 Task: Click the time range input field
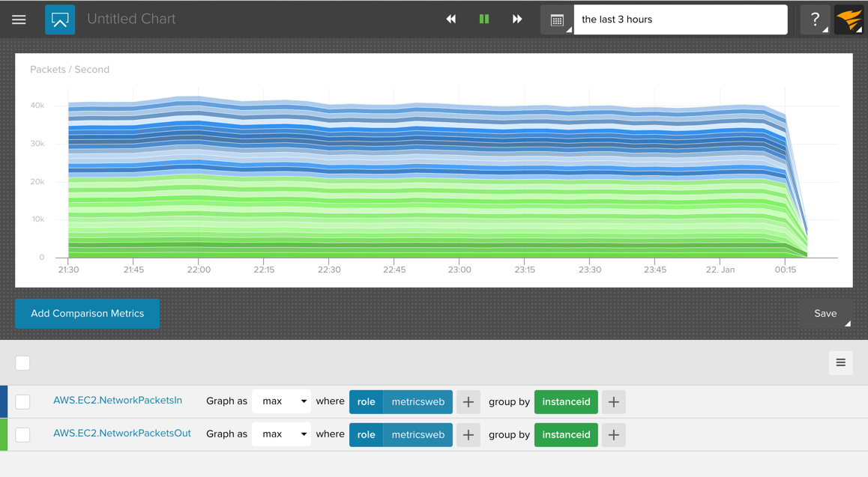[680, 19]
